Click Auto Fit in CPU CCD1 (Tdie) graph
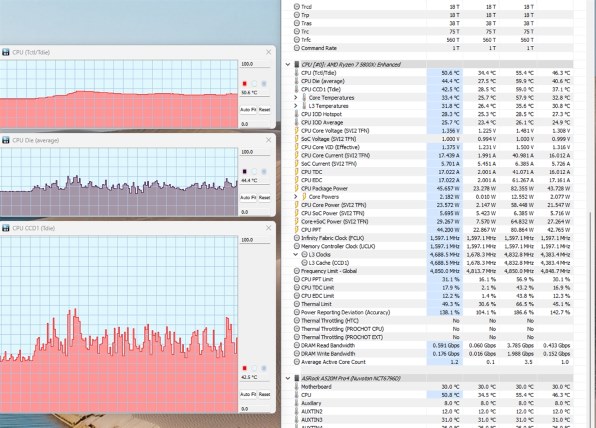 pyautogui.click(x=248, y=394)
